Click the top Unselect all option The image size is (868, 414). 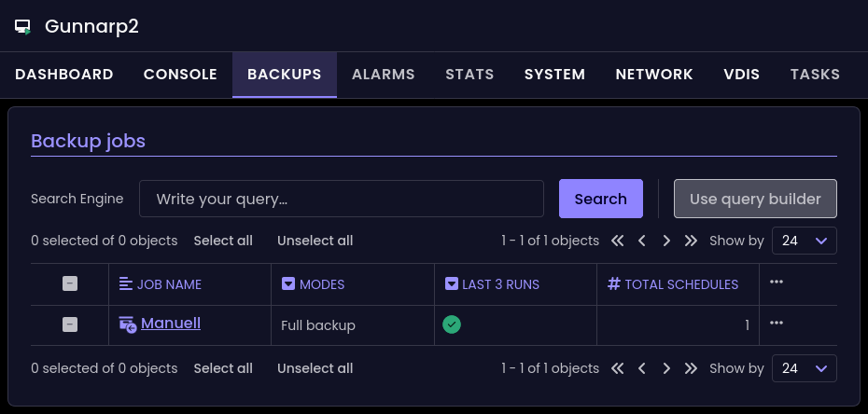point(315,241)
